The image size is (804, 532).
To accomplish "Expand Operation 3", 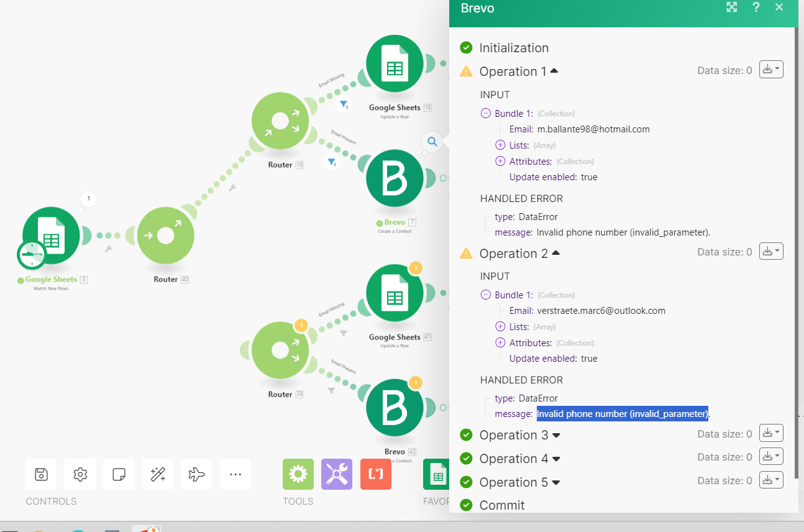I will [556, 435].
